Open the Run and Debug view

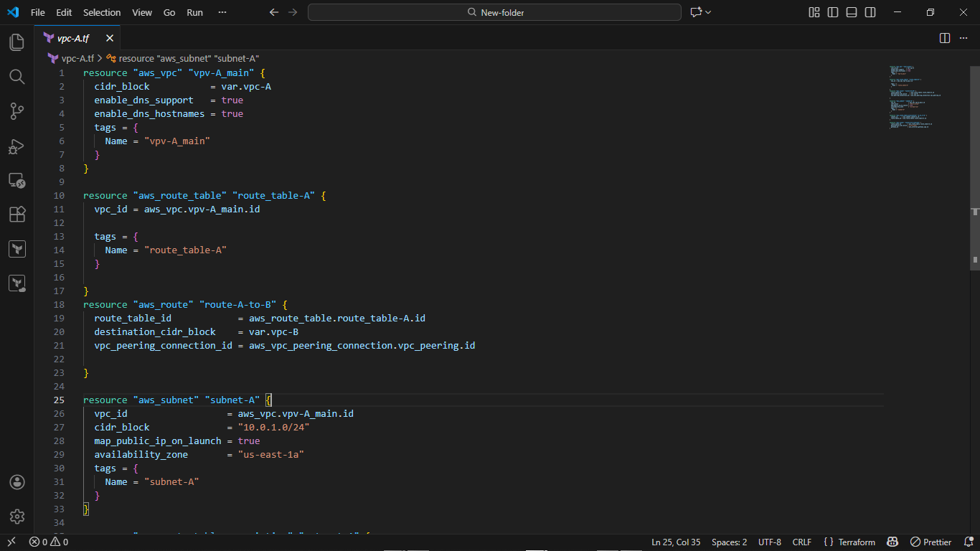coord(17,146)
